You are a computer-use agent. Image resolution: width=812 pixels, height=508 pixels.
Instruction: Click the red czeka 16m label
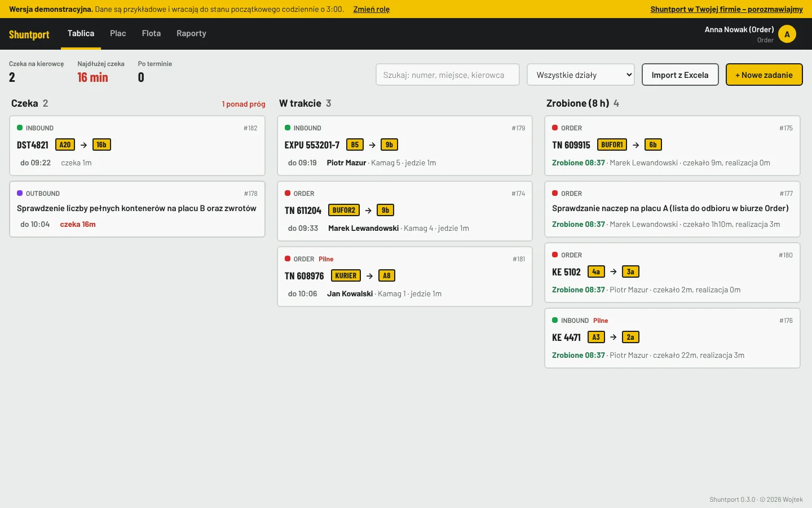(x=78, y=224)
